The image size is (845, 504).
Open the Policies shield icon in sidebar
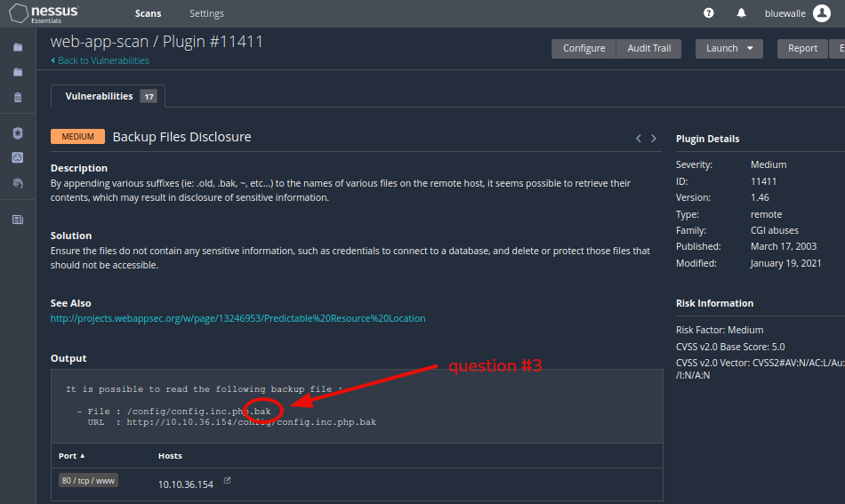tap(18, 133)
